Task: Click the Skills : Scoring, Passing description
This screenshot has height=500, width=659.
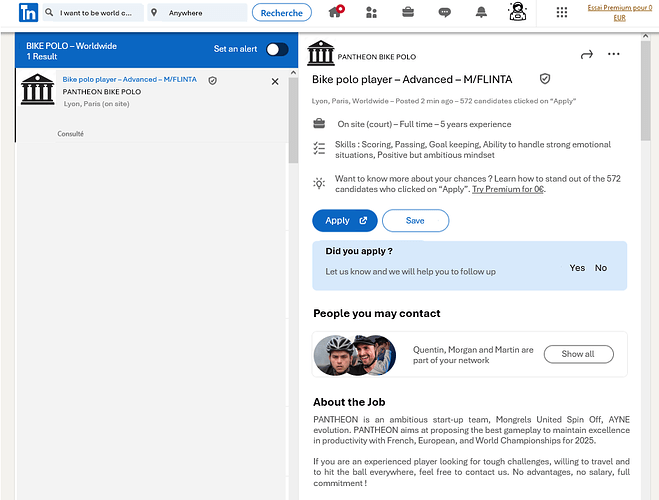Action: [473, 150]
